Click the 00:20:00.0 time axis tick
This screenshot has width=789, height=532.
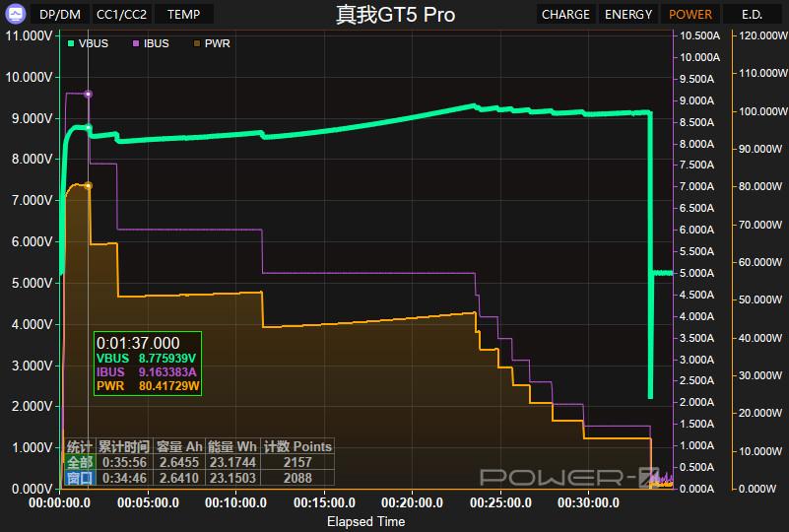coord(412,502)
